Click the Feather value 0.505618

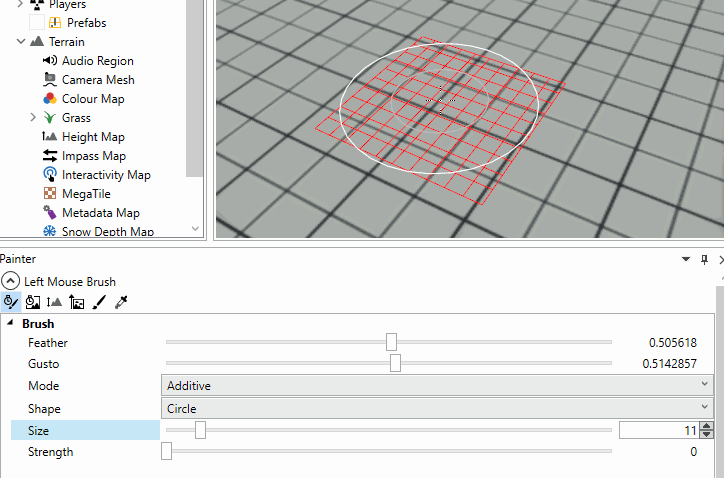673,343
